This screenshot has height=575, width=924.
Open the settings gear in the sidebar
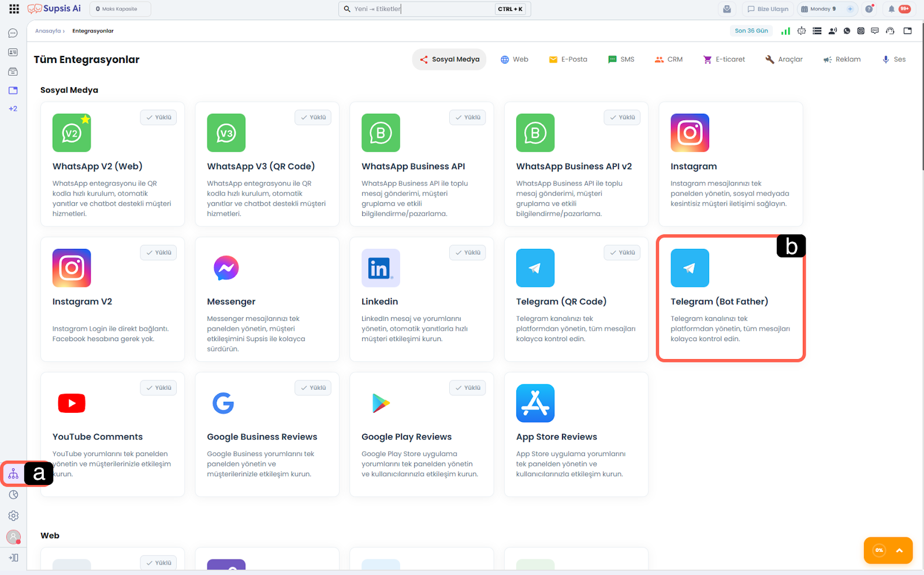click(13, 516)
